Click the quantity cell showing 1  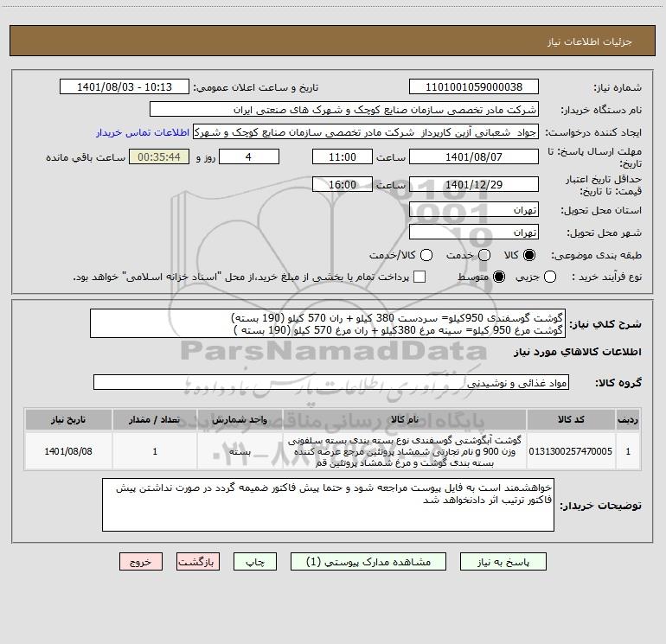(x=155, y=451)
